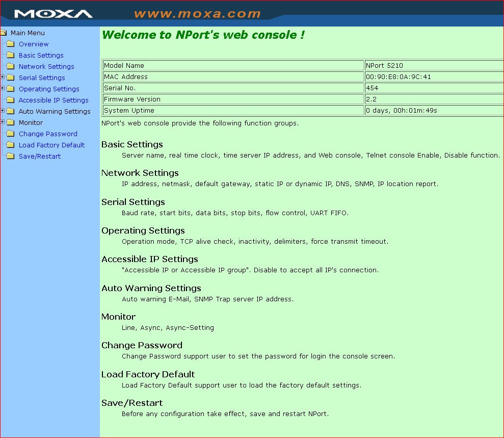504x438 pixels.
Task: Click the Operating Settings heading in main content
Action: click(x=143, y=230)
